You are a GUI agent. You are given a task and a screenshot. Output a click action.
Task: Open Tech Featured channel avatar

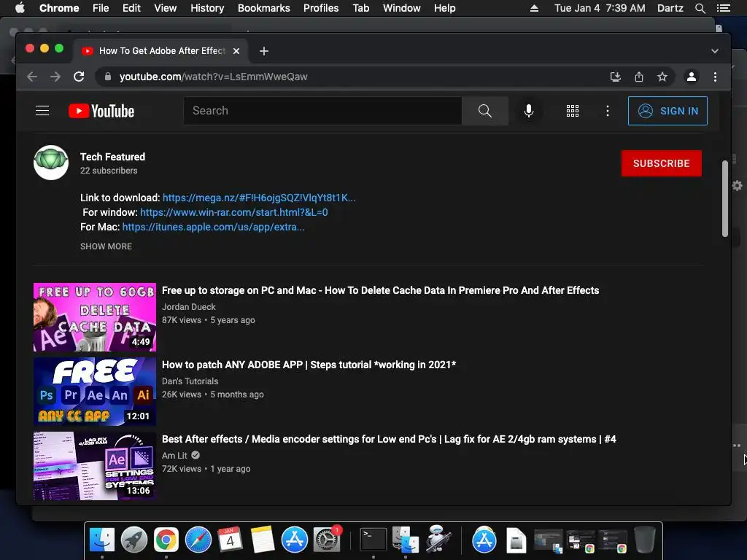pos(51,163)
